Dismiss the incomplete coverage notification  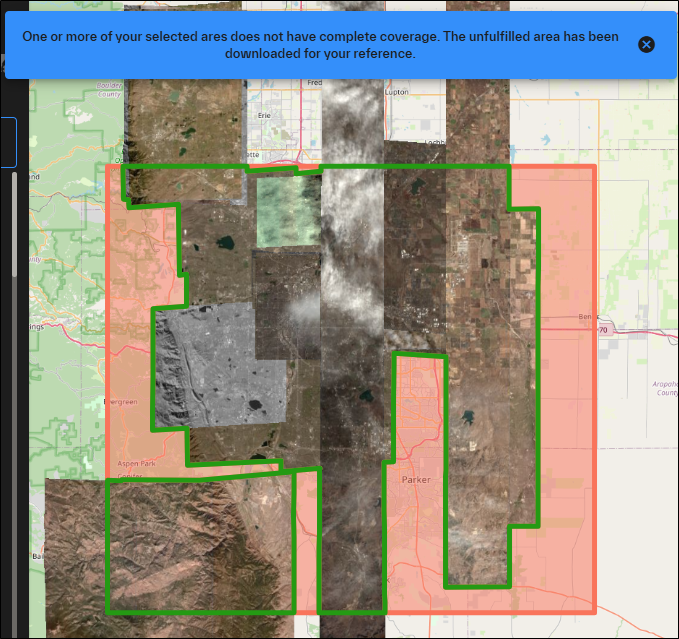pyautogui.click(x=646, y=44)
